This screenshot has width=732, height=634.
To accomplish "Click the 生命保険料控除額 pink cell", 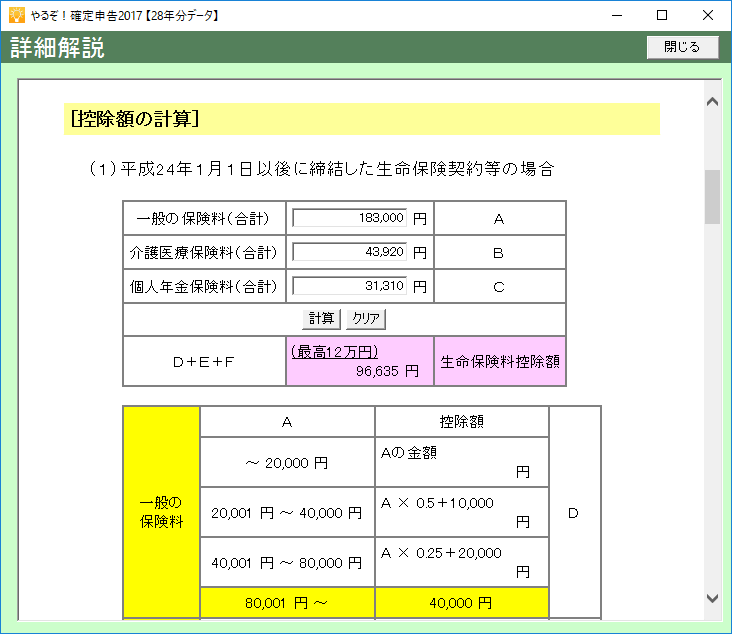I will pos(500,361).
